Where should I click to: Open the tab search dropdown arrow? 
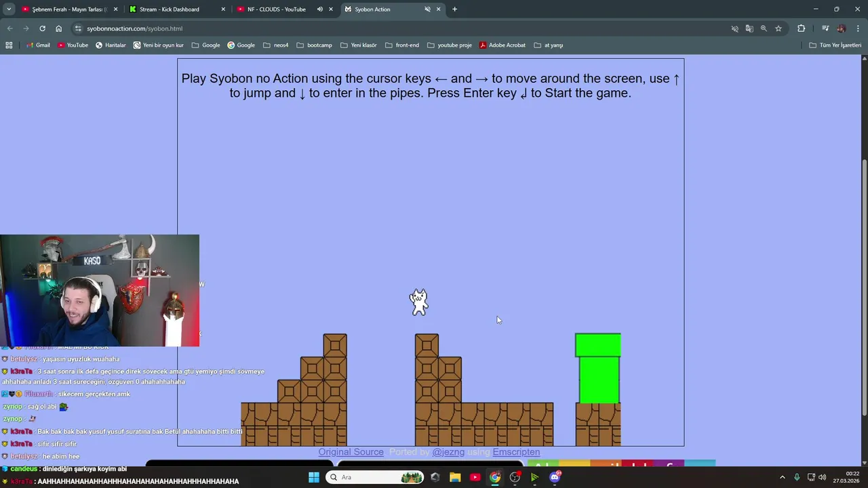click(x=9, y=9)
